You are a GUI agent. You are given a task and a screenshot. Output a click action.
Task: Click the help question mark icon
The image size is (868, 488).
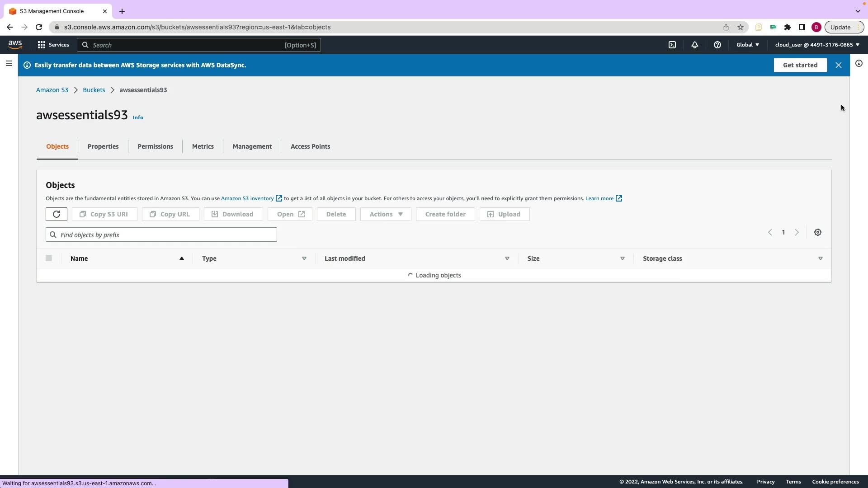(717, 45)
